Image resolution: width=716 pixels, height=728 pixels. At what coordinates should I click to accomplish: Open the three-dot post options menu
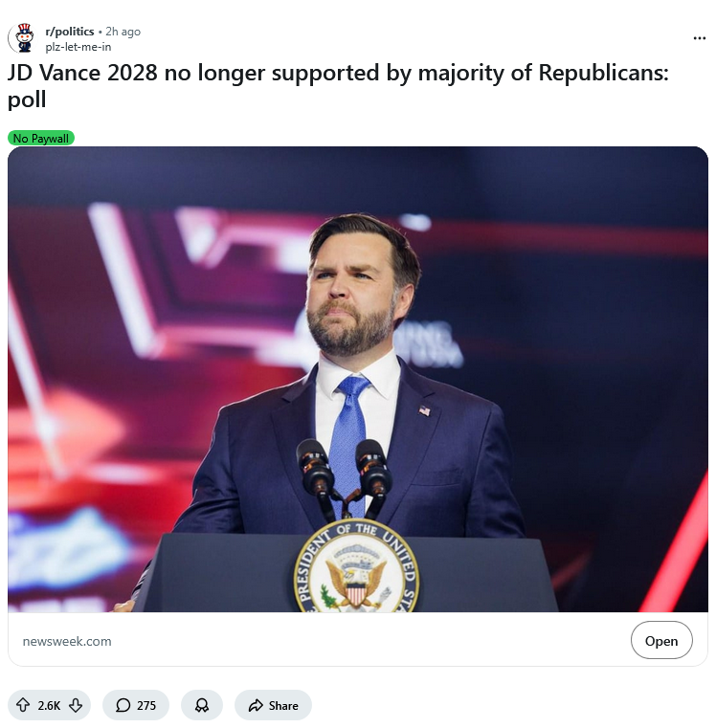tap(699, 38)
